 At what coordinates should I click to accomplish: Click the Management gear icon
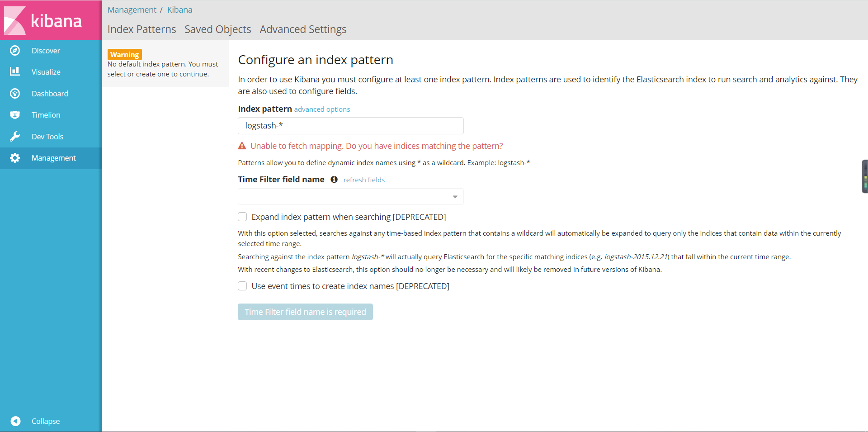click(15, 158)
